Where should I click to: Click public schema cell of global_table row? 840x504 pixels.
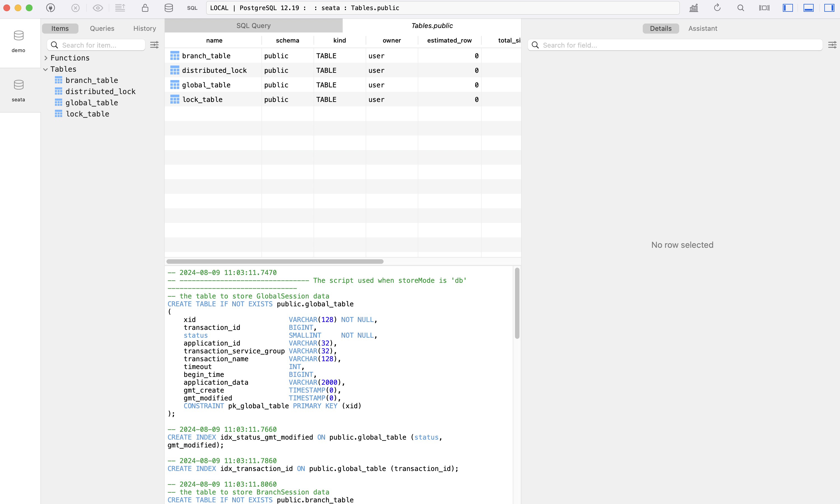pyautogui.click(x=287, y=85)
